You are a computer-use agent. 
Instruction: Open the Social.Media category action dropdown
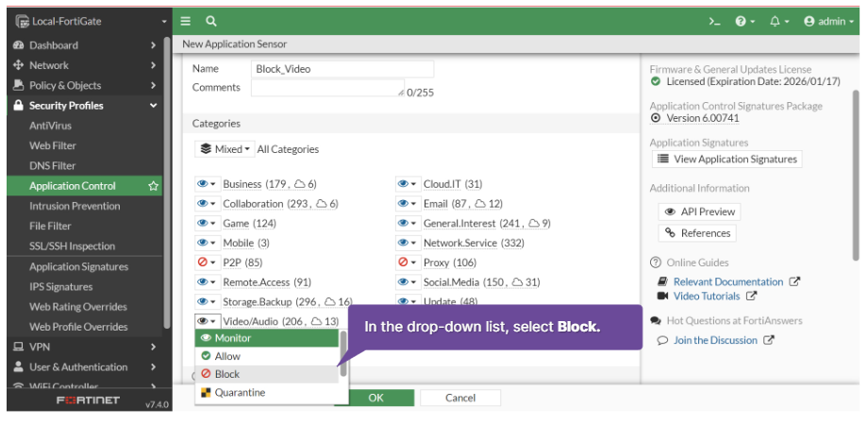(x=409, y=282)
